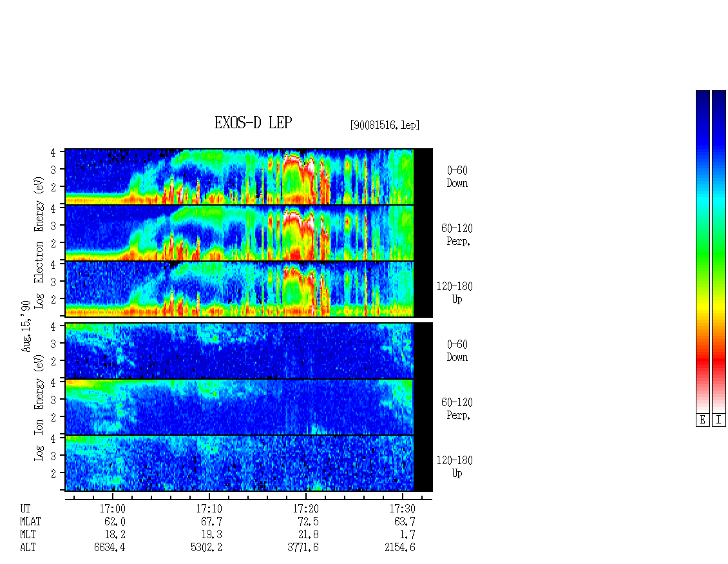Select the boxed E label under the color bar
The image size is (728, 564).
tap(702, 420)
